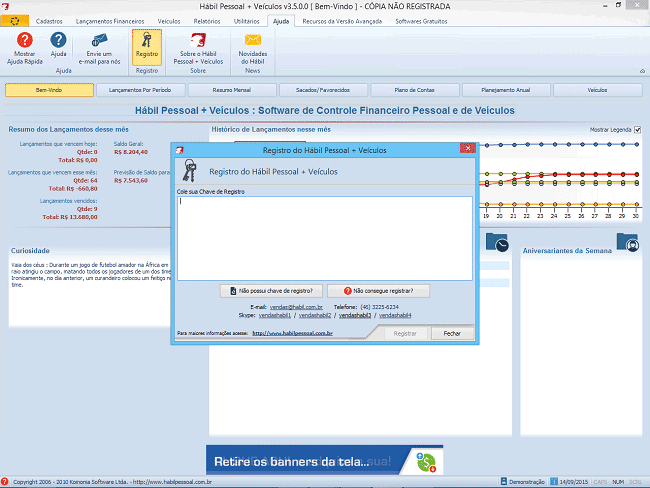
Task: Click the calendar date icon in status bar
Action: coord(554,481)
